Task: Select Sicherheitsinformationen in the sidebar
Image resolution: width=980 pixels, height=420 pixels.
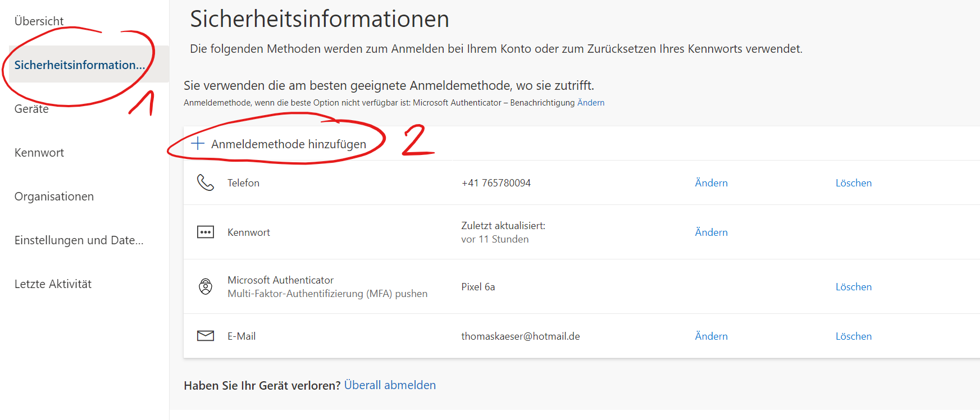Action: (x=79, y=65)
